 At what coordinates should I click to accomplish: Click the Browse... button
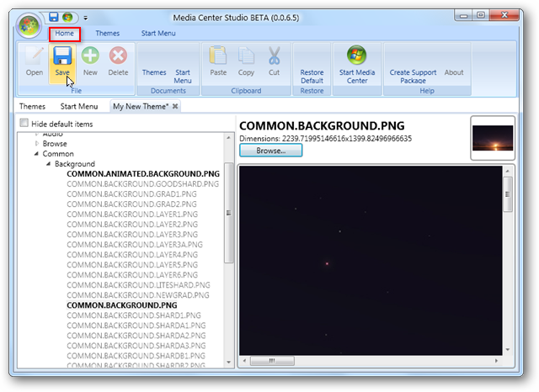[271, 151]
